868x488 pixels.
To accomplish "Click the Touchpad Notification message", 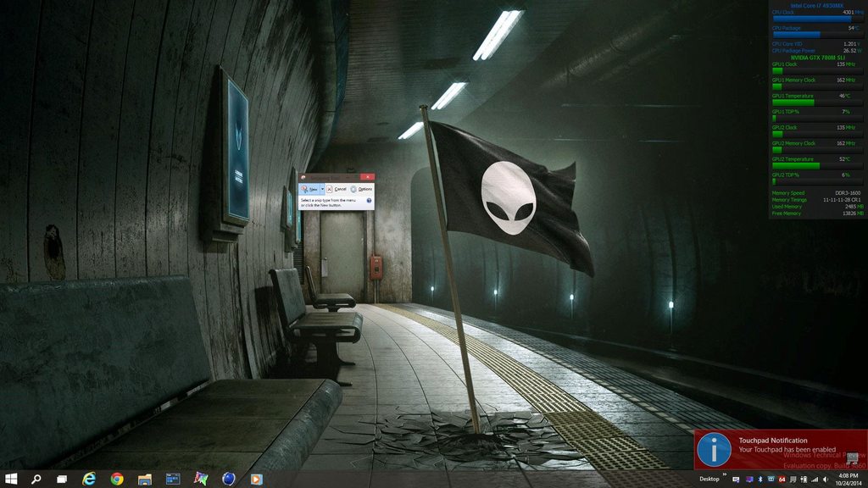I will (x=787, y=449).
